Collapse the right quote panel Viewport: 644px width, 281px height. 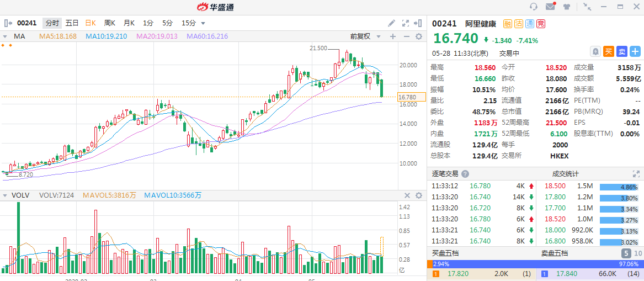click(419, 23)
